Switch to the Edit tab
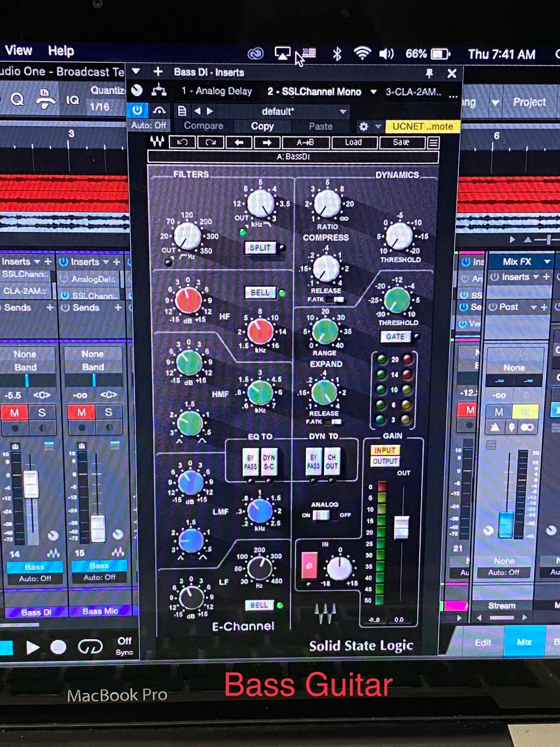The image size is (560, 747). point(482,643)
